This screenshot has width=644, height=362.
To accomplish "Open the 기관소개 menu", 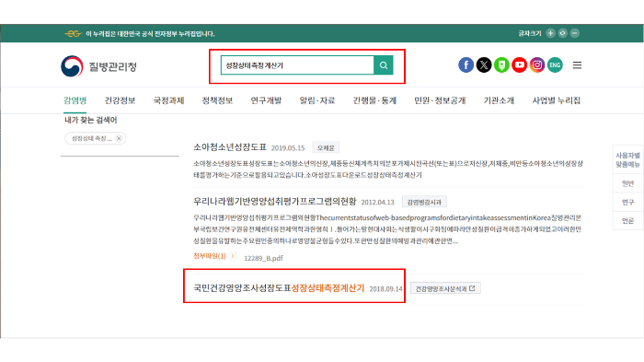I will 499,100.
